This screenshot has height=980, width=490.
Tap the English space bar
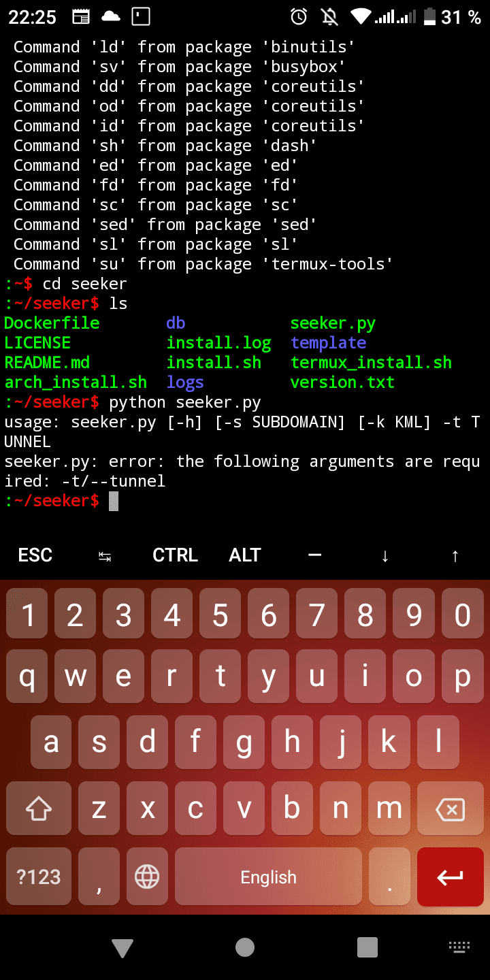tap(268, 877)
